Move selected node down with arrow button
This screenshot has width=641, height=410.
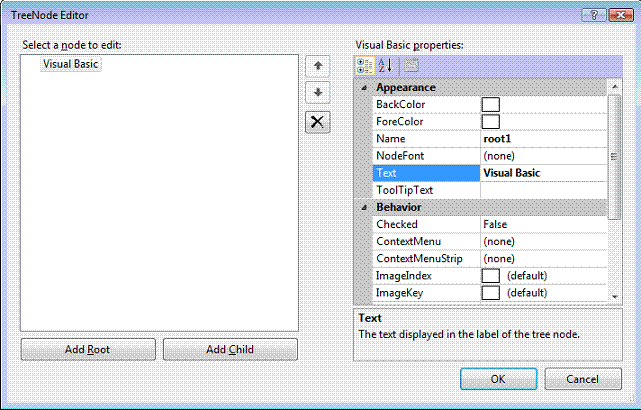point(318,93)
